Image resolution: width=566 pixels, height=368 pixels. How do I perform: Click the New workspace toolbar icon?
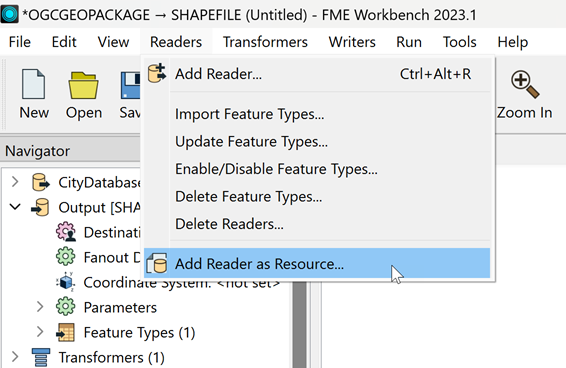click(x=34, y=84)
